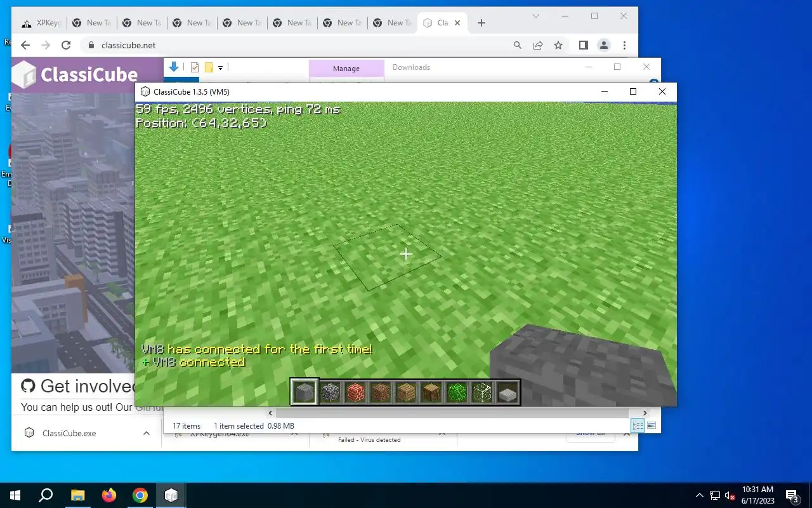
Task: Click Chrome's back arrow
Action: coord(25,45)
